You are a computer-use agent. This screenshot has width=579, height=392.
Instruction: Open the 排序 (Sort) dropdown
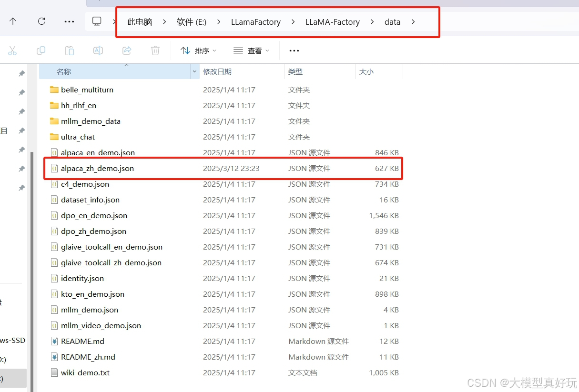coord(198,50)
